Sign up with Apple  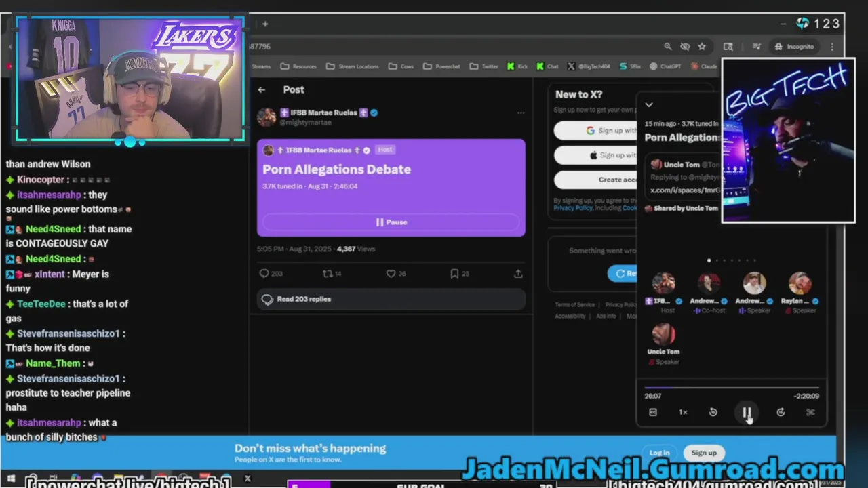(597, 155)
